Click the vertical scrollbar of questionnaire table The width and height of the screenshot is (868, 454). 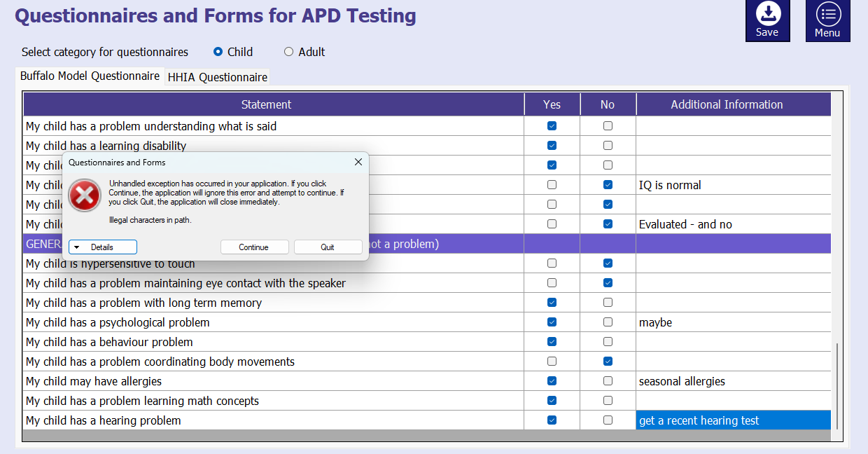click(836, 385)
